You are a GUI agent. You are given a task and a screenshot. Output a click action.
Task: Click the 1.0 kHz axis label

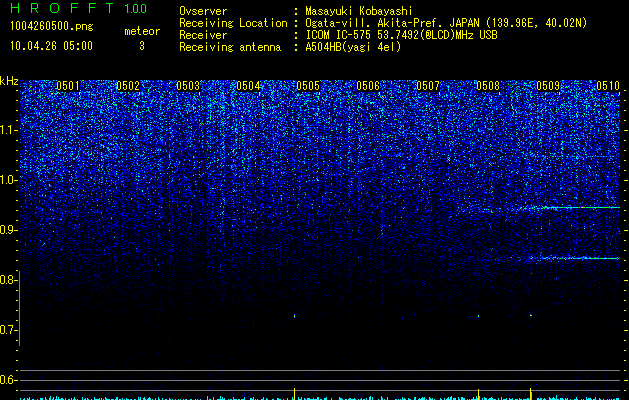(7, 180)
